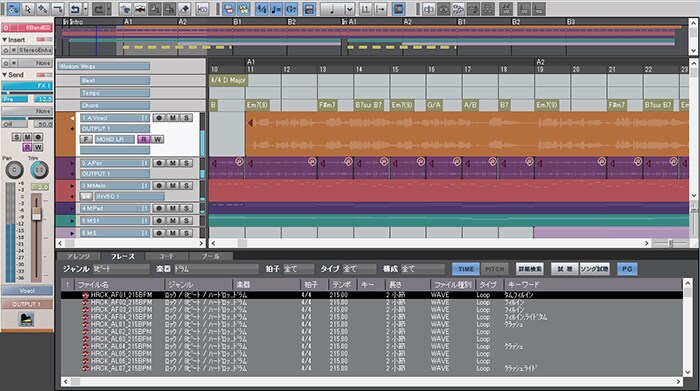Image resolution: width=700 pixels, height=391 pixels.
Task: Click the snap arrow toolbar icon
Action: pos(380,8)
